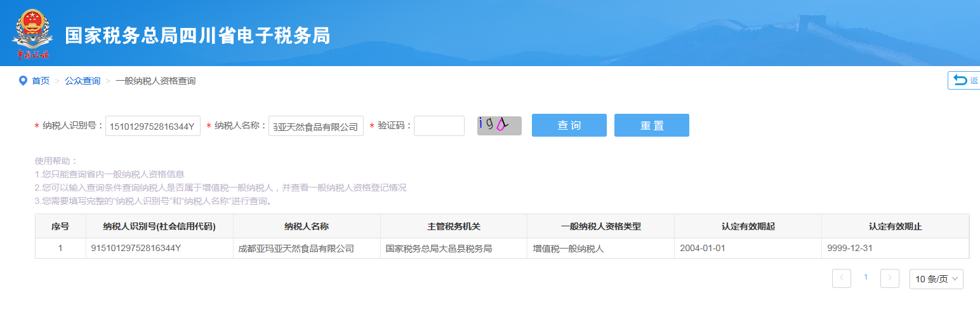Click the 验证码 input box

(439, 126)
